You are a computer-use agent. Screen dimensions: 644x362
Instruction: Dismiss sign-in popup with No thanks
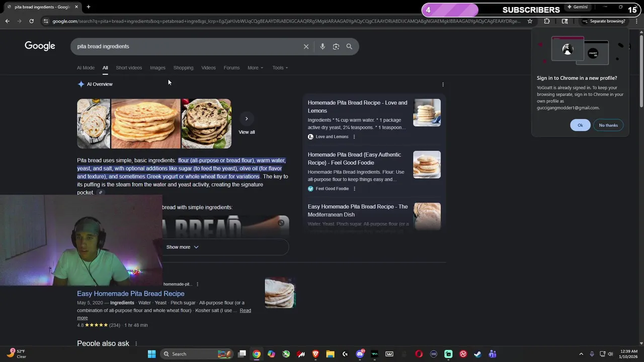tap(608, 125)
